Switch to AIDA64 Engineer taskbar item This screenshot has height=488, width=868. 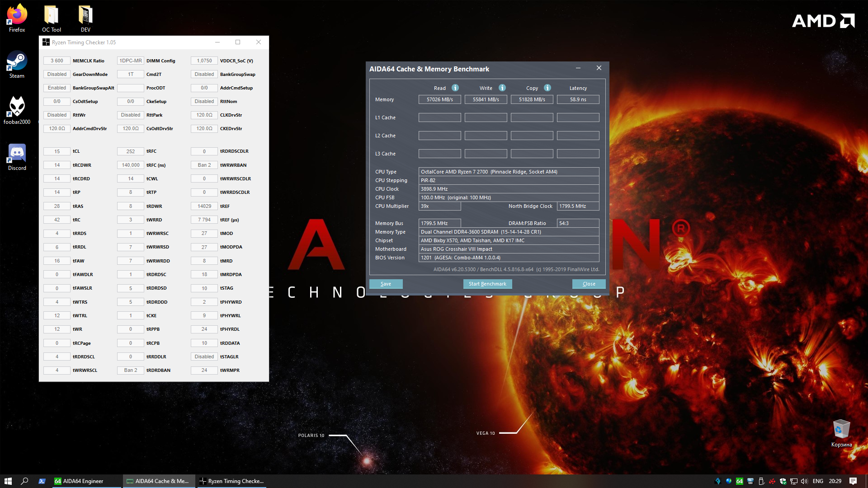click(x=83, y=481)
